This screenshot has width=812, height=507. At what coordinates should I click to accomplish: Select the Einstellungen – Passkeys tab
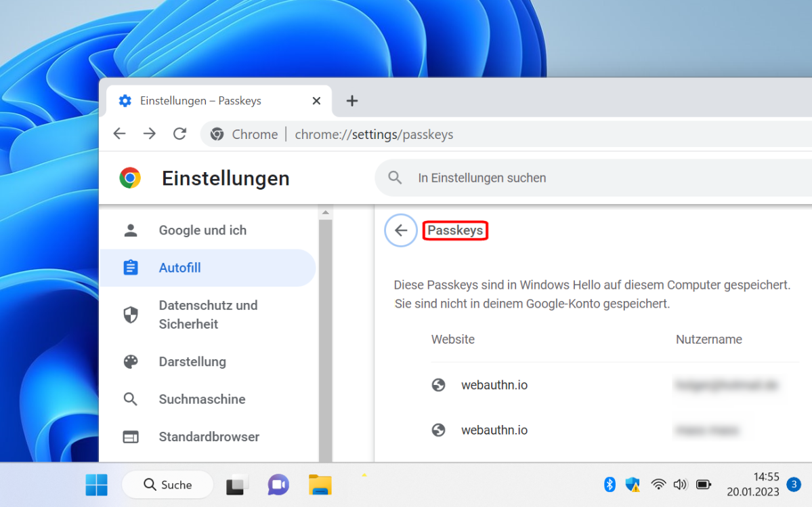219,100
